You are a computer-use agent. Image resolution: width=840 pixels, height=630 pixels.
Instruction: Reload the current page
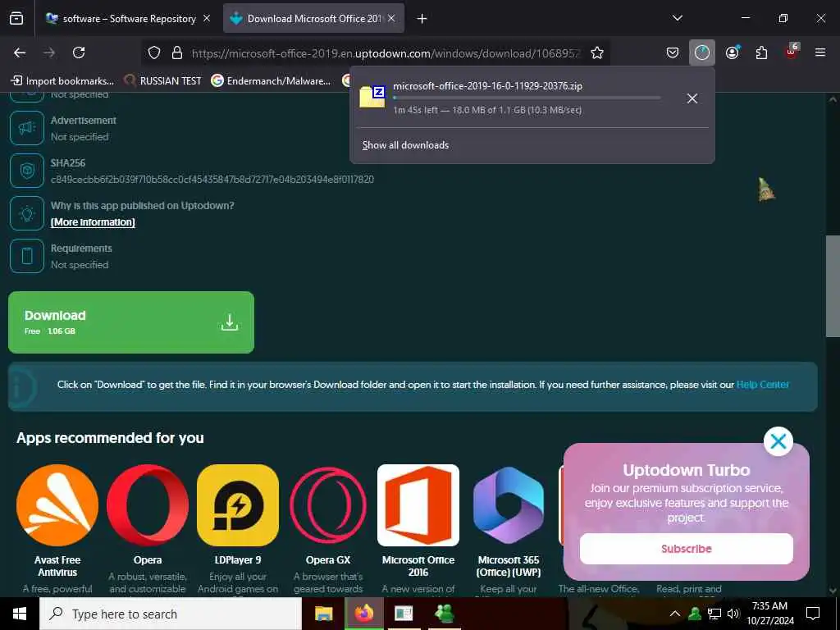pyautogui.click(x=79, y=52)
